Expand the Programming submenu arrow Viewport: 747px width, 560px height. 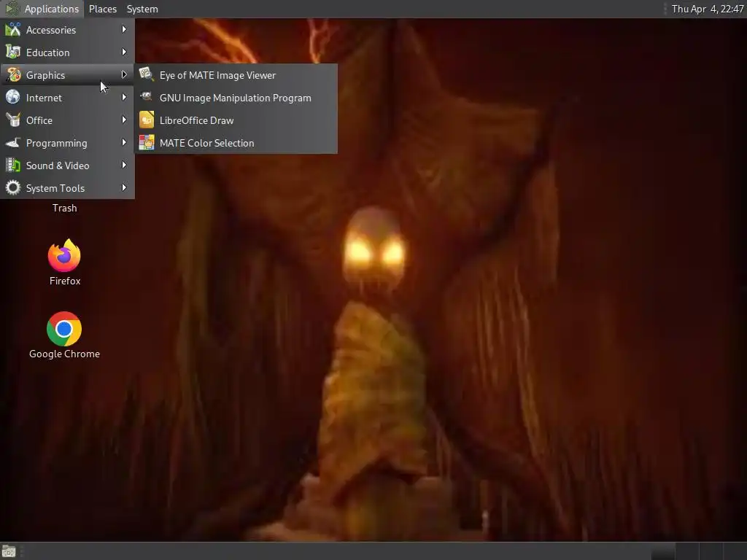(124, 142)
